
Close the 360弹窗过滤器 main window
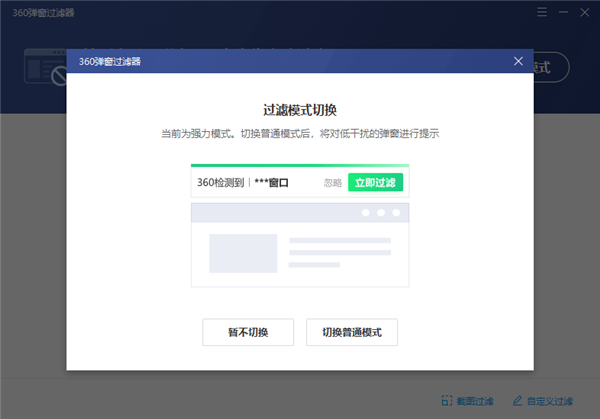point(584,13)
